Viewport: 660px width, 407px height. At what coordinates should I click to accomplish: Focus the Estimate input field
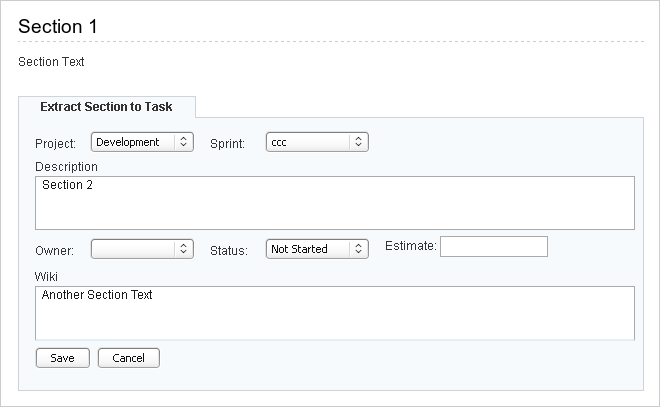pos(494,246)
